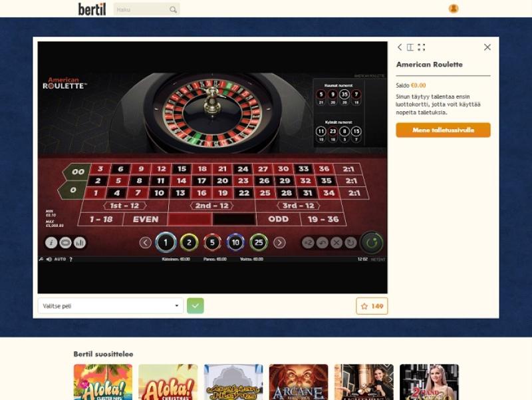Click Mene talletussivulle deposit button
This screenshot has height=400, width=532.
tap(443, 130)
